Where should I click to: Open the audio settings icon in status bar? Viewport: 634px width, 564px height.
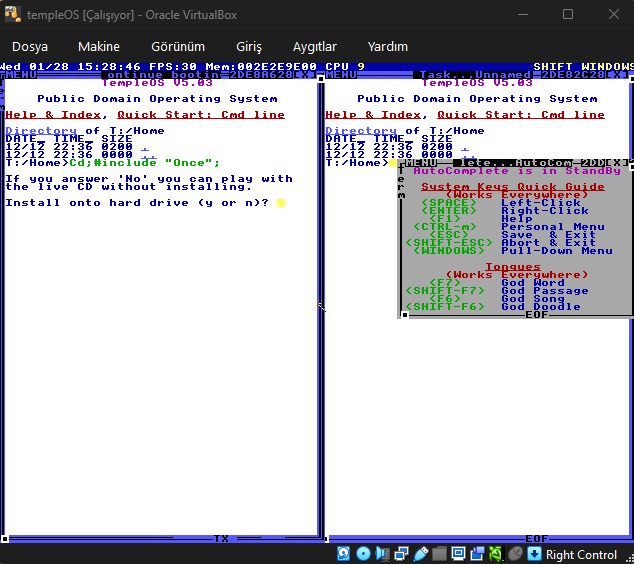pos(382,553)
